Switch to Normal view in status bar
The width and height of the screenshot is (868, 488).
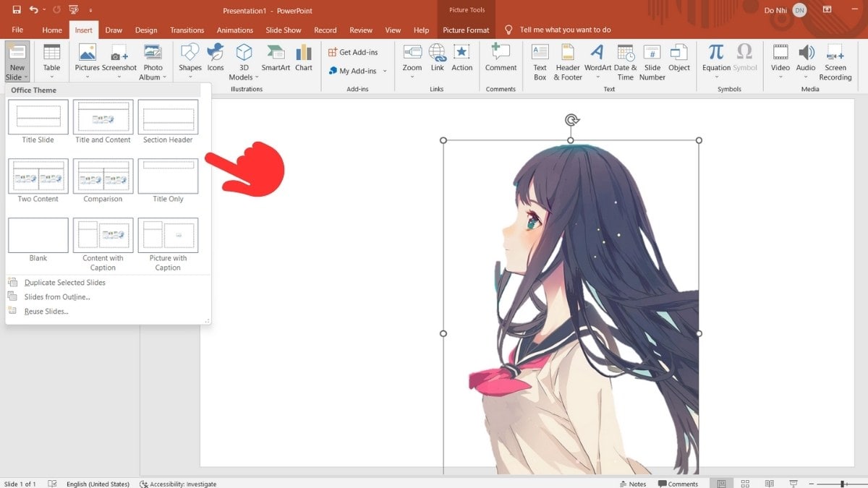click(x=720, y=483)
